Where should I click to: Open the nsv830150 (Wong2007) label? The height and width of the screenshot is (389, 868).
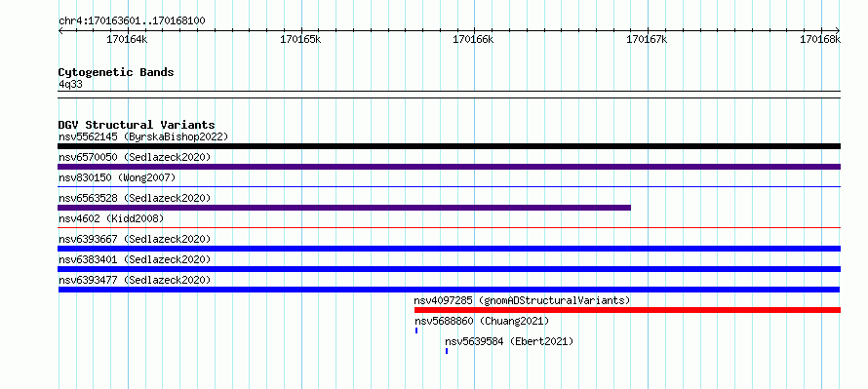click(x=117, y=177)
